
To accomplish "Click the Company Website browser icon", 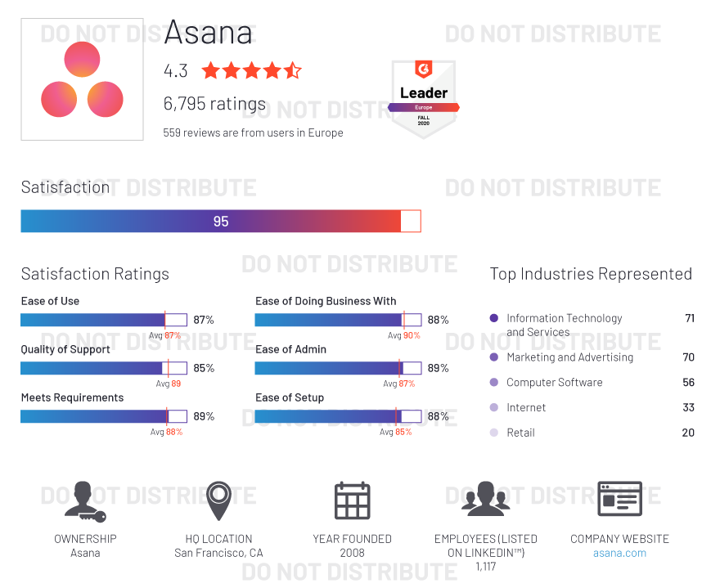I will point(619,499).
